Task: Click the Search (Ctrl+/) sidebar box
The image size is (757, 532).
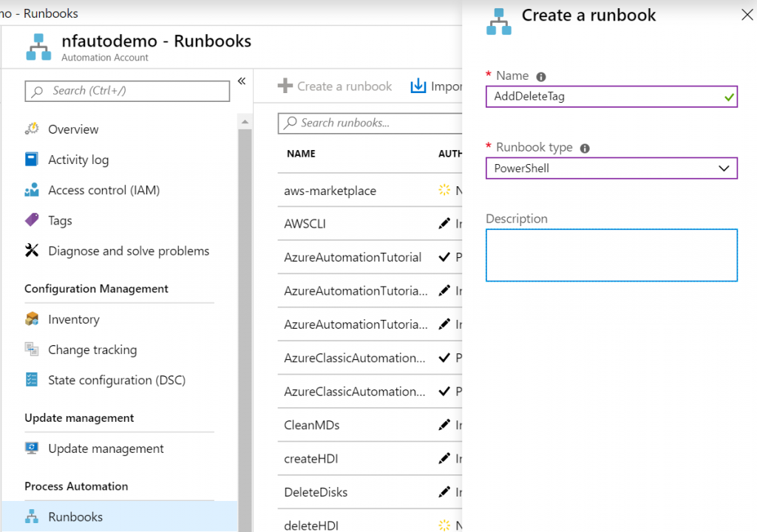Action: click(x=127, y=91)
